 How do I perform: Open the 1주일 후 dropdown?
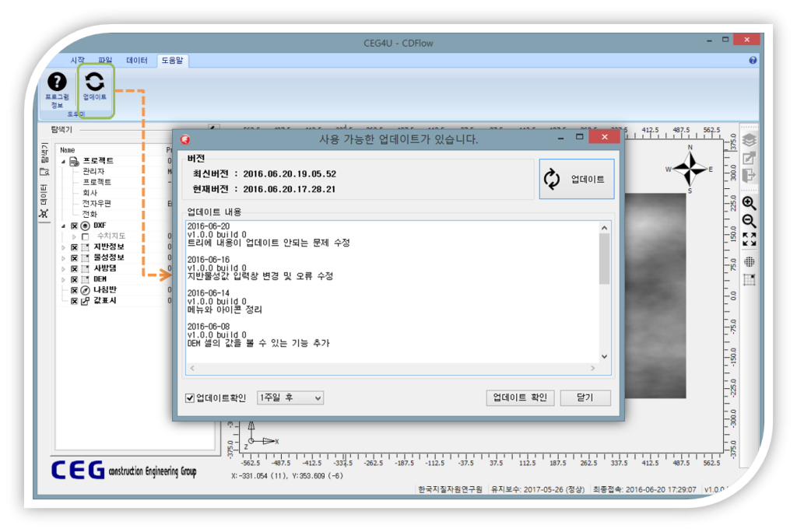coord(290,398)
